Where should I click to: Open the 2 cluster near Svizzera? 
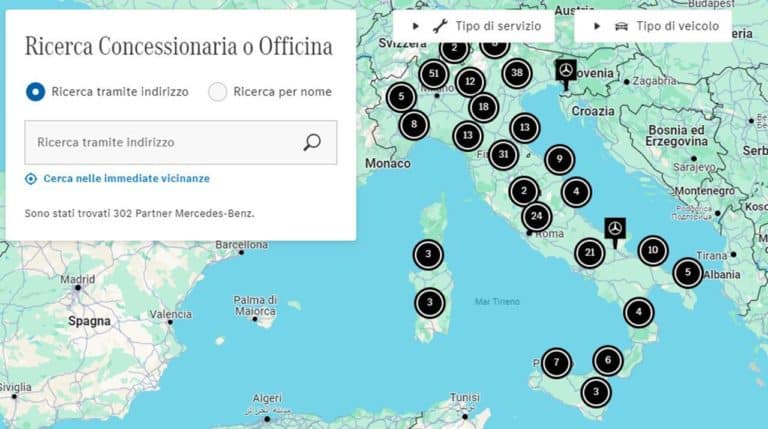pyautogui.click(x=455, y=49)
